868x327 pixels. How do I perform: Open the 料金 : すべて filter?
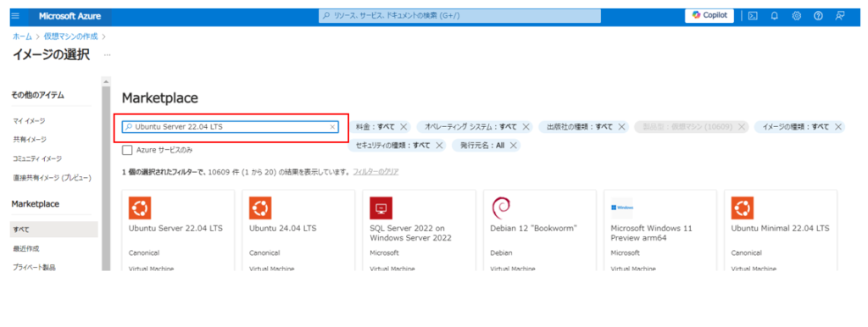(x=376, y=127)
